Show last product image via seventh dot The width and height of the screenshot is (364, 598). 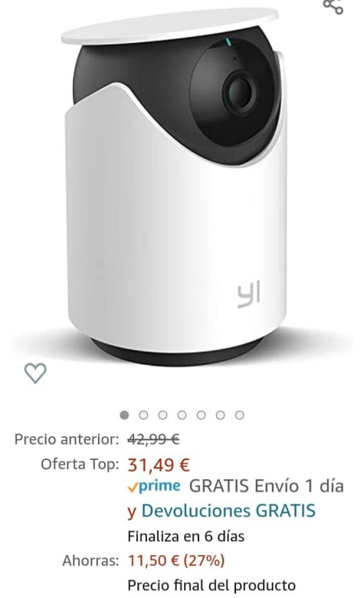239,415
